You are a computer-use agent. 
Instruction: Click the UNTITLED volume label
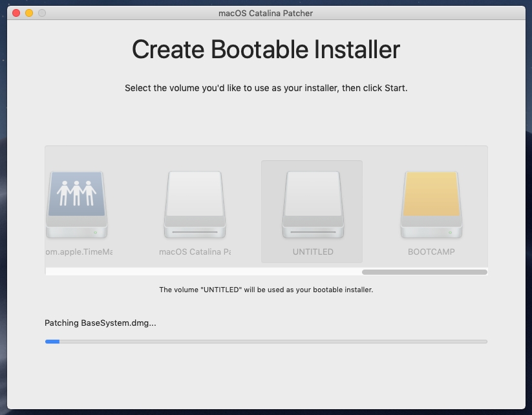(x=313, y=252)
